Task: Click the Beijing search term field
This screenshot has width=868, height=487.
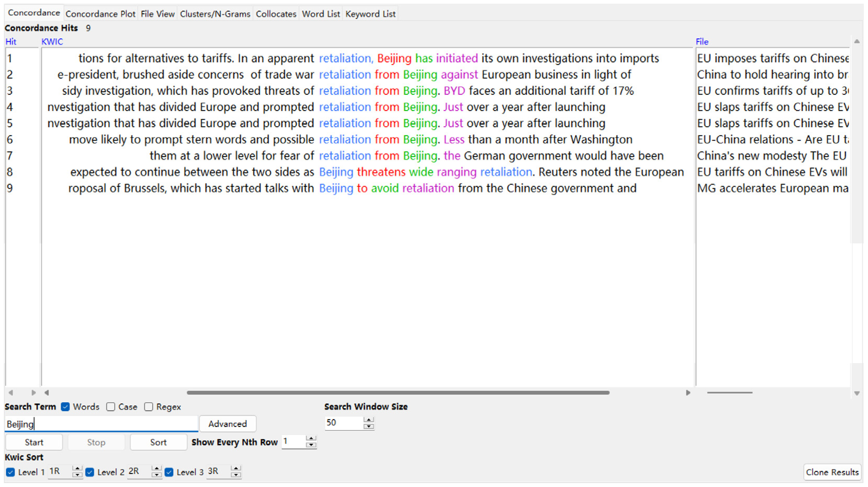Action: click(x=101, y=424)
